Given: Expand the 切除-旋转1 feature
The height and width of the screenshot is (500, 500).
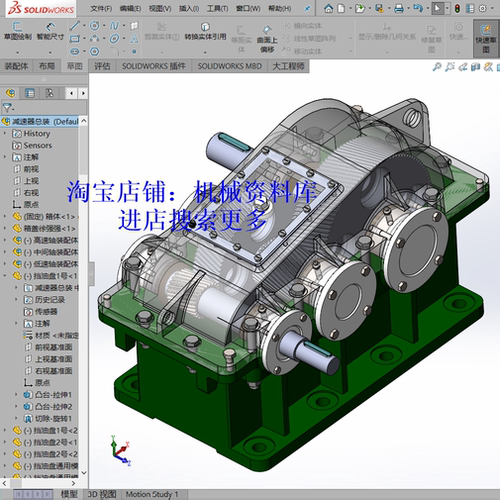Looking at the screenshot, I should point(16,418).
